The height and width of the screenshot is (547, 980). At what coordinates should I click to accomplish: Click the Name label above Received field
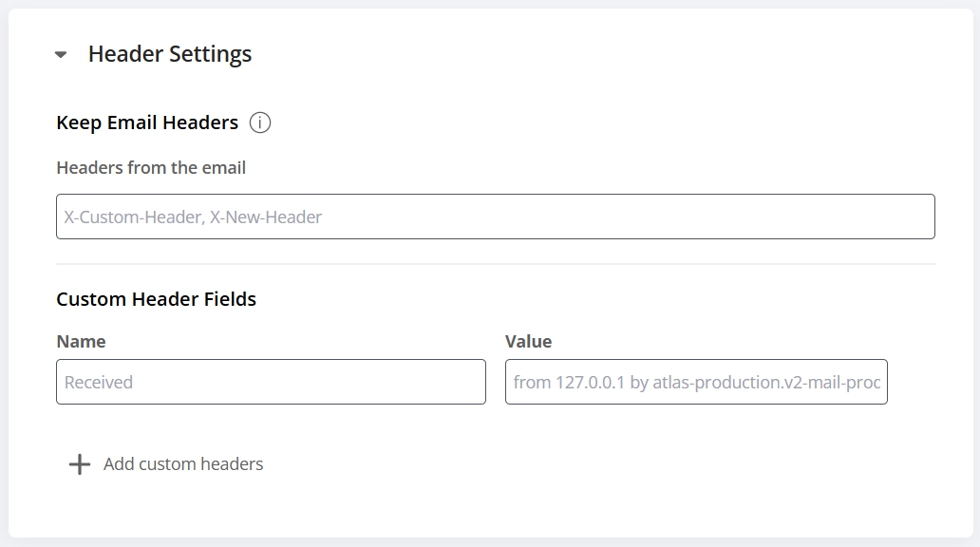click(x=81, y=341)
